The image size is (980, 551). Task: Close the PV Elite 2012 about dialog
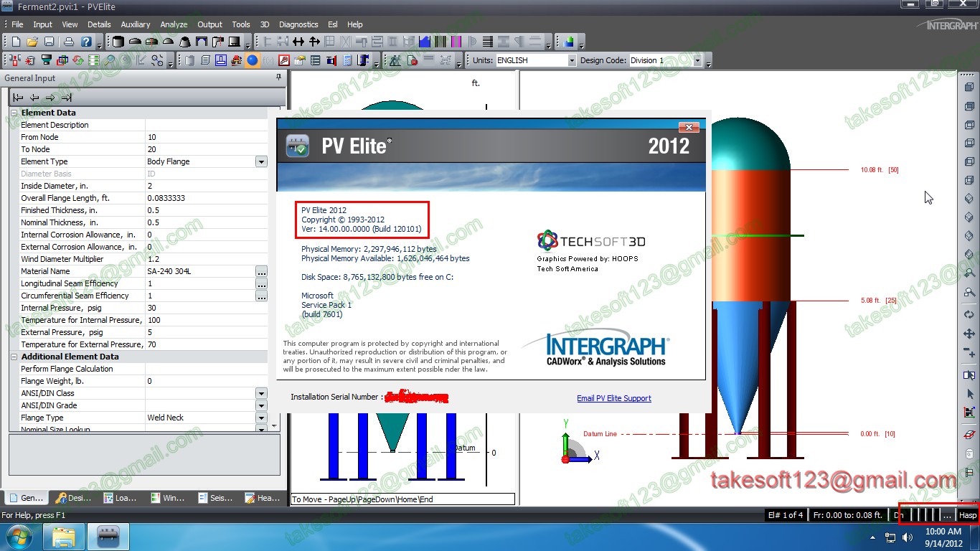(689, 127)
